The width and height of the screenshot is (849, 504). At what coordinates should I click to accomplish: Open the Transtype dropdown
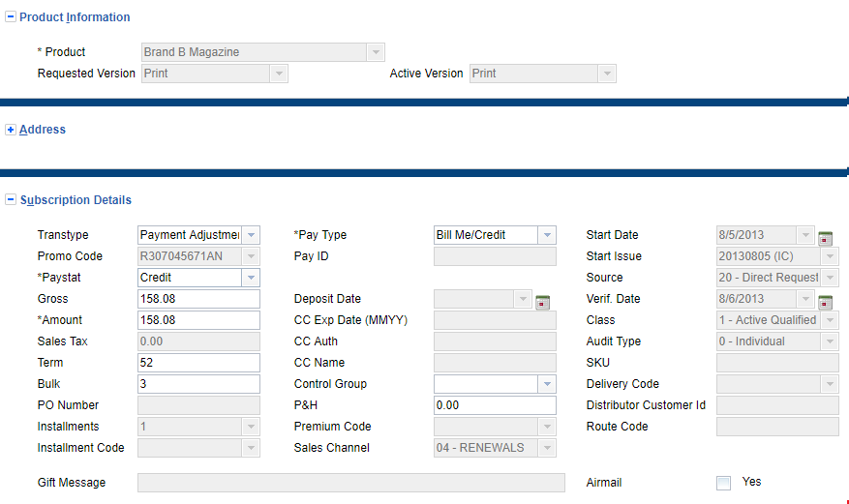[251, 235]
